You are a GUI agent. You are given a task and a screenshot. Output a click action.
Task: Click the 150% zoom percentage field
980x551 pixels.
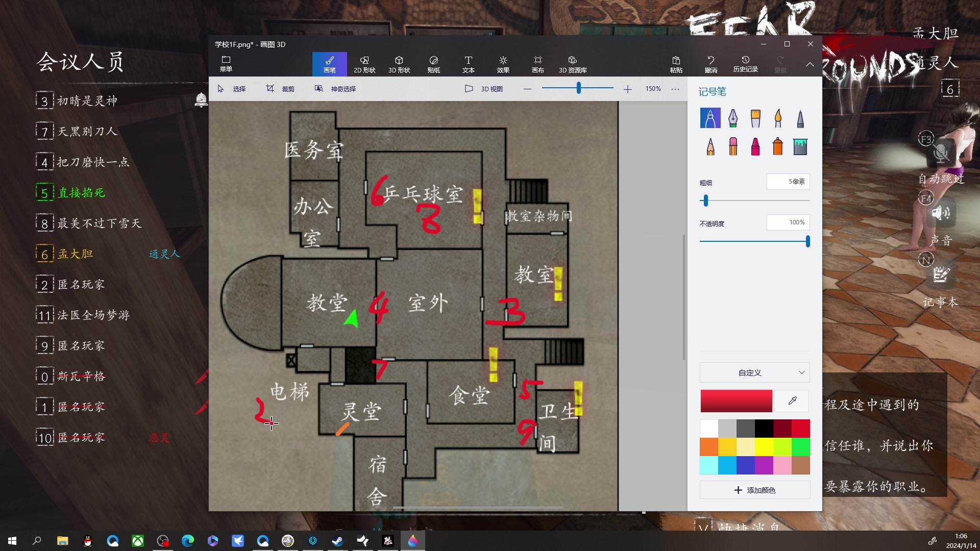pos(653,89)
